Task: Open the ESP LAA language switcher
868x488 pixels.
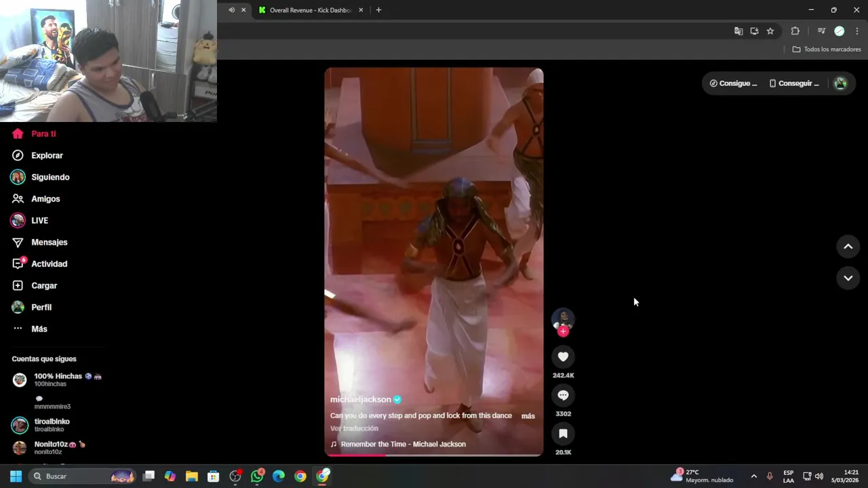Action: click(789, 476)
